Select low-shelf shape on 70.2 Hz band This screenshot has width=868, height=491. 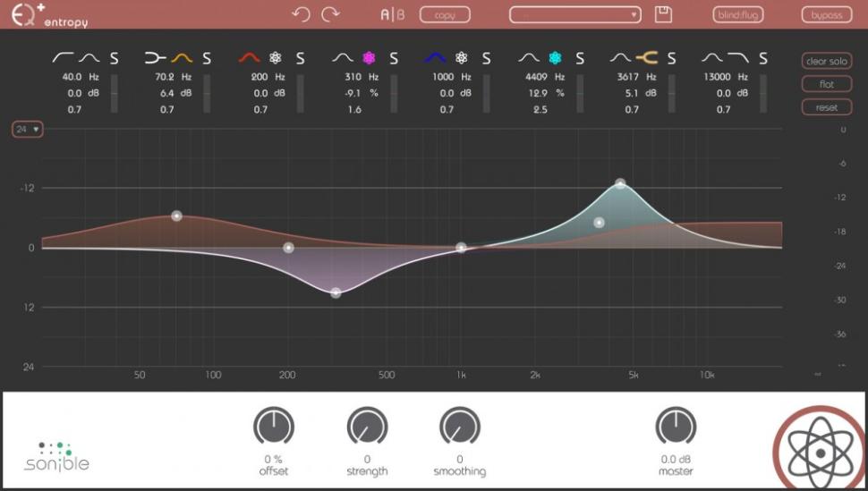(156, 58)
